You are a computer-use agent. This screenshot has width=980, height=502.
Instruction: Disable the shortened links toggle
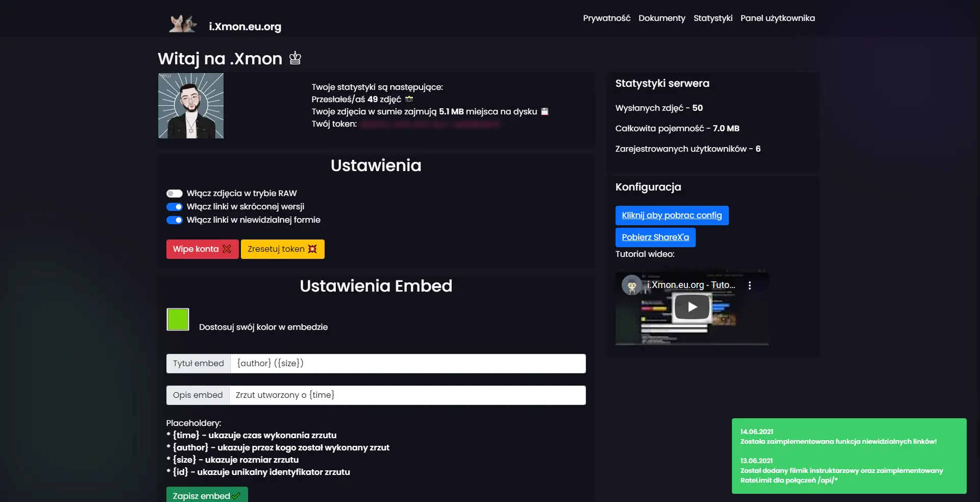pos(175,207)
